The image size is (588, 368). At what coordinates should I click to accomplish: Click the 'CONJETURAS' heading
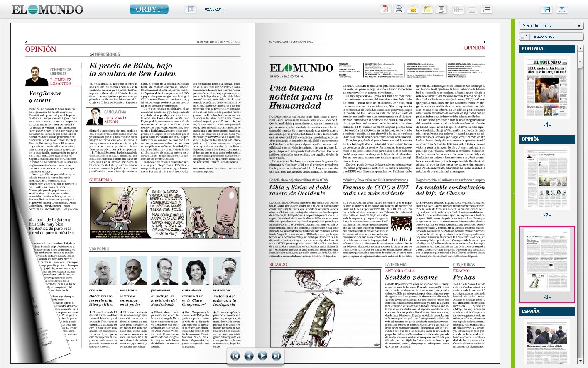coord(464,264)
